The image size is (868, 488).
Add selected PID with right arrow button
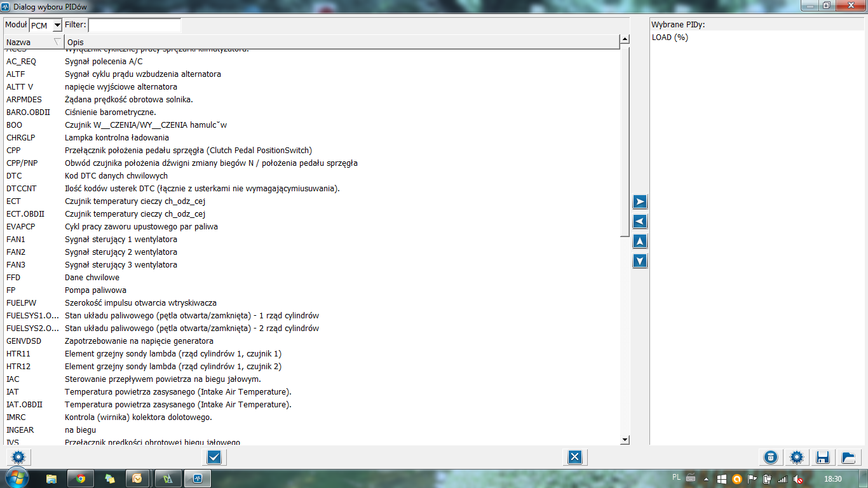[640, 201]
